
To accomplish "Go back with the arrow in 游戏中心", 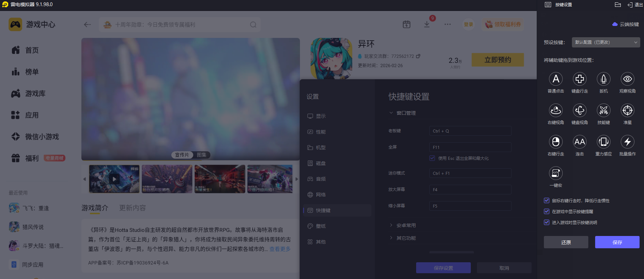I will pos(87,25).
